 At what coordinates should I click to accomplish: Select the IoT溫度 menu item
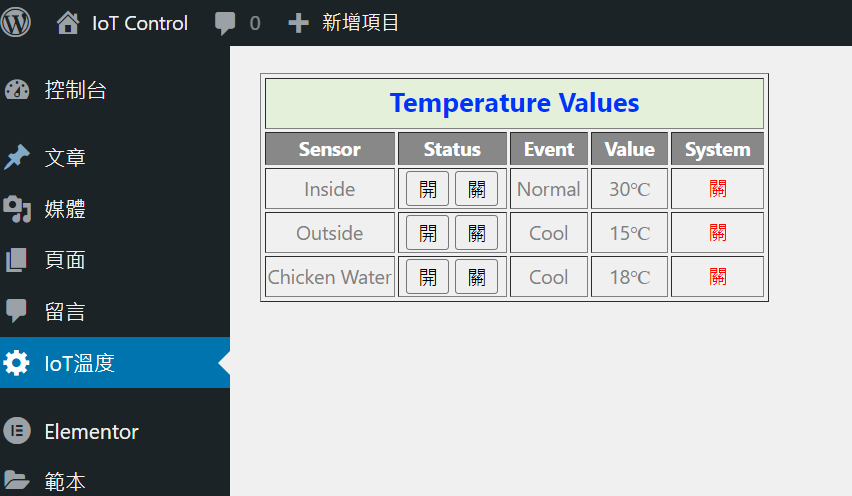pyautogui.click(x=80, y=363)
